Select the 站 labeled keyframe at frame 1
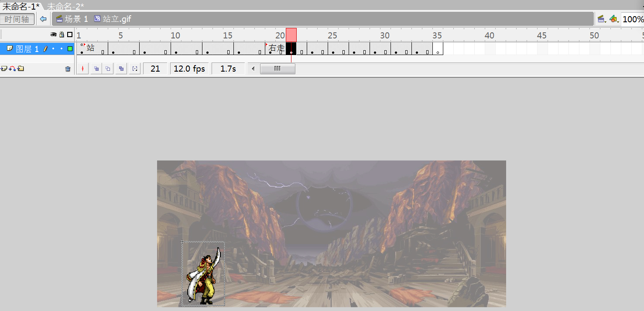The width and height of the screenshot is (644, 311). pyautogui.click(x=82, y=48)
